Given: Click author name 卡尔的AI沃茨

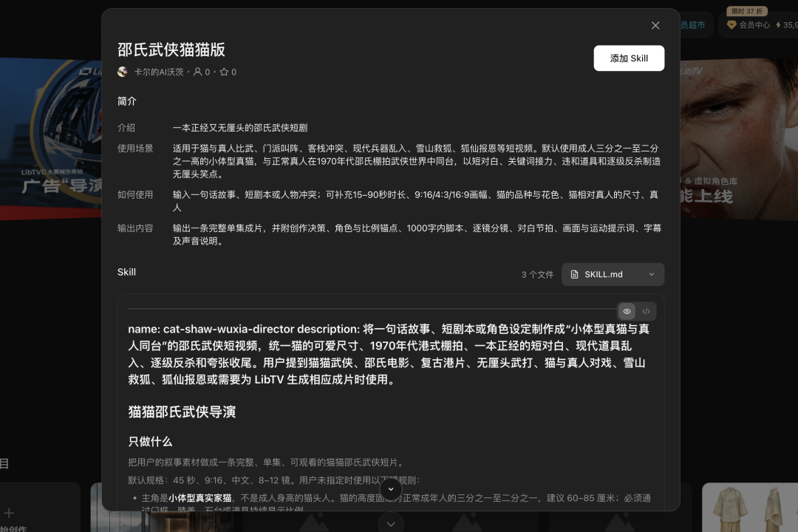Looking at the screenshot, I should click(x=158, y=72).
